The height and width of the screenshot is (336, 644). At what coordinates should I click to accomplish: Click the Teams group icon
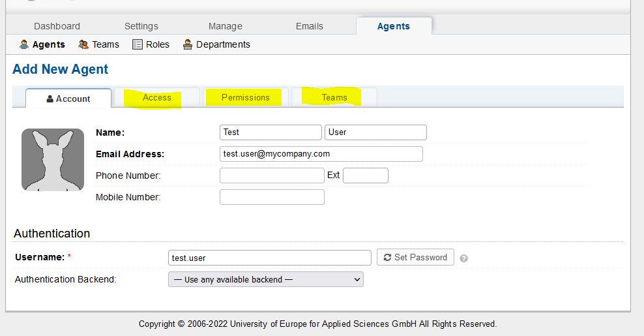83,44
